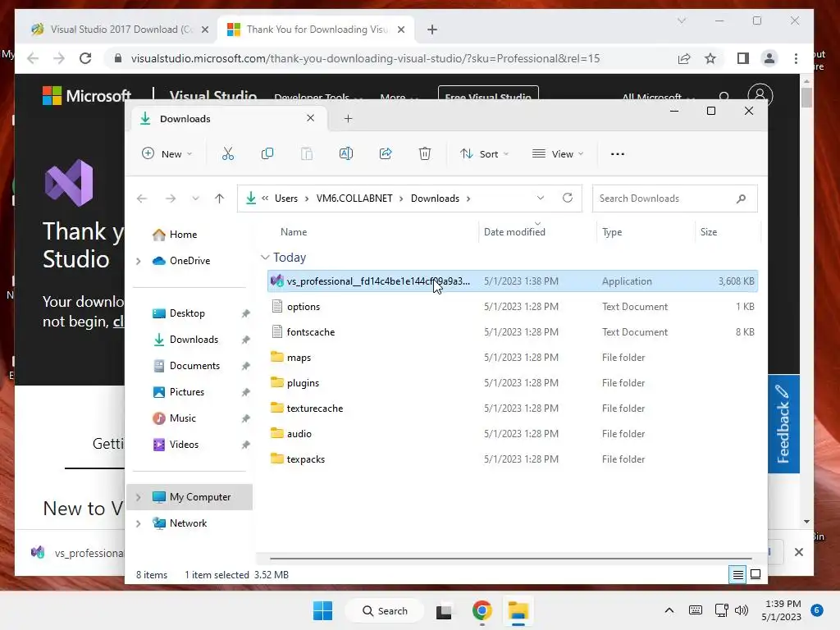
Task: Open the View dropdown menu
Action: (558, 153)
